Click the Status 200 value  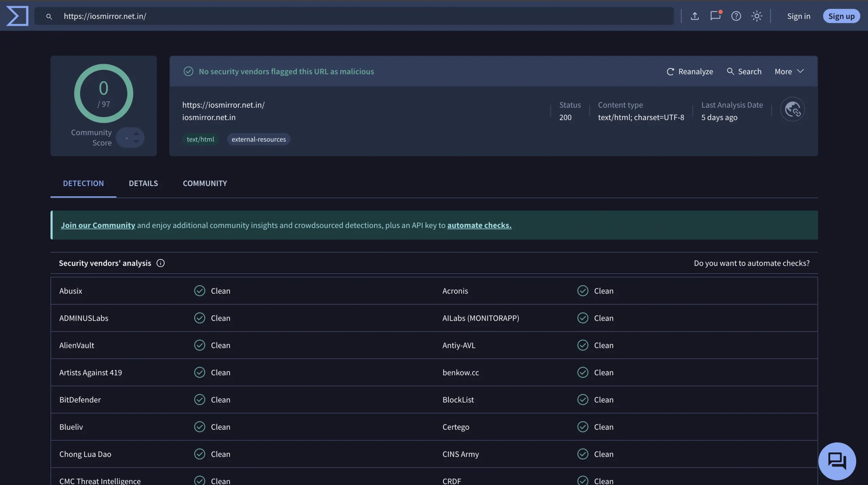click(x=565, y=117)
